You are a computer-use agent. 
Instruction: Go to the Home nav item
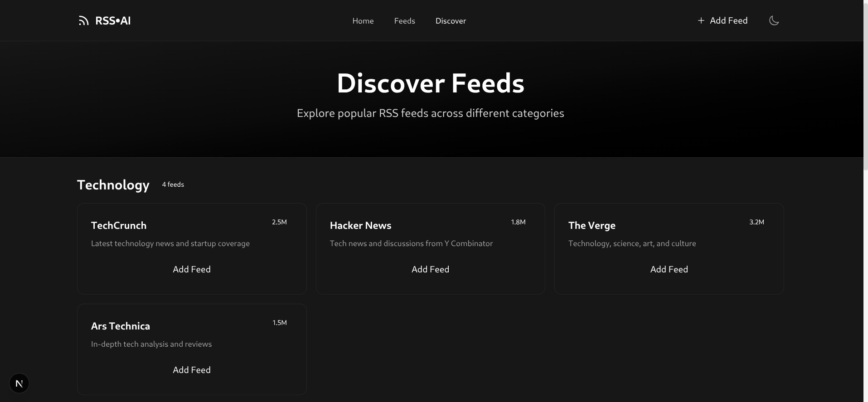pos(363,21)
